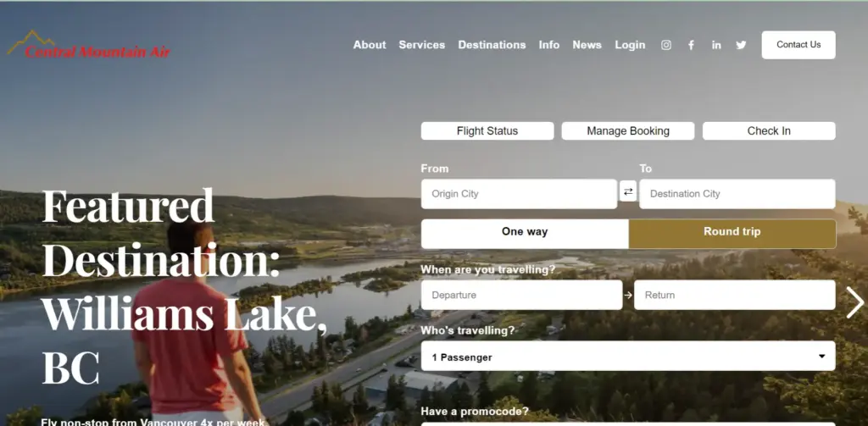Open the Twitter social icon
The width and height of the screenshot is (868, 426).
[x=741, y=46]
